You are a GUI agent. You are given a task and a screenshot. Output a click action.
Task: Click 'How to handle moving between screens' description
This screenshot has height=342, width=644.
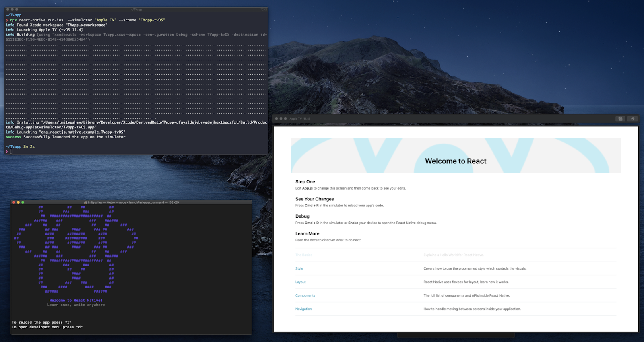pos(472,309)
